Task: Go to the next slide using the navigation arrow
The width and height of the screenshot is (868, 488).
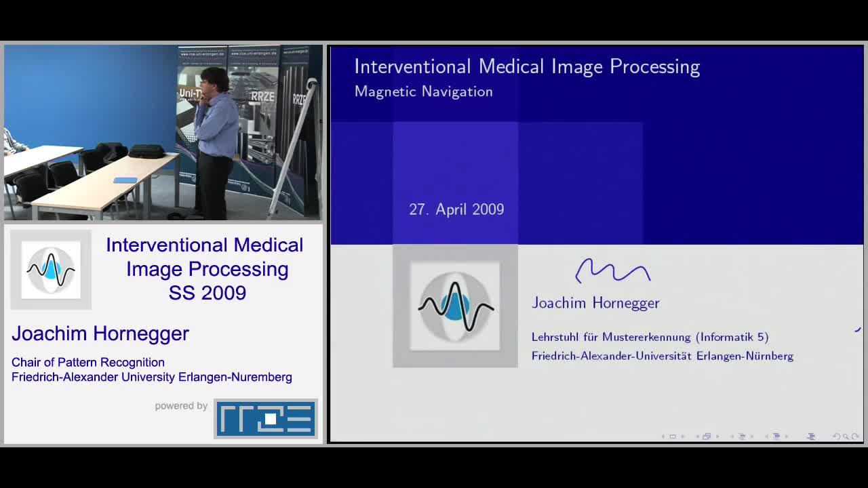Action: point(682,436)
